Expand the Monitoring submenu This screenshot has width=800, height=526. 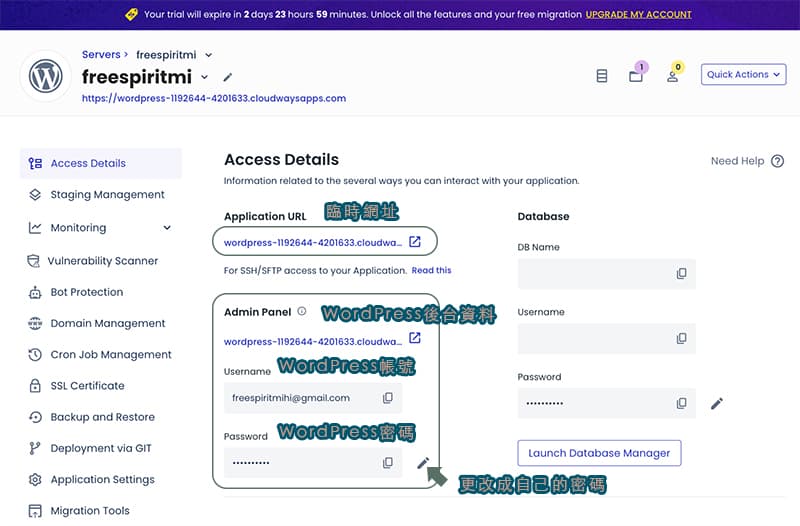click(x=167, y=228)
